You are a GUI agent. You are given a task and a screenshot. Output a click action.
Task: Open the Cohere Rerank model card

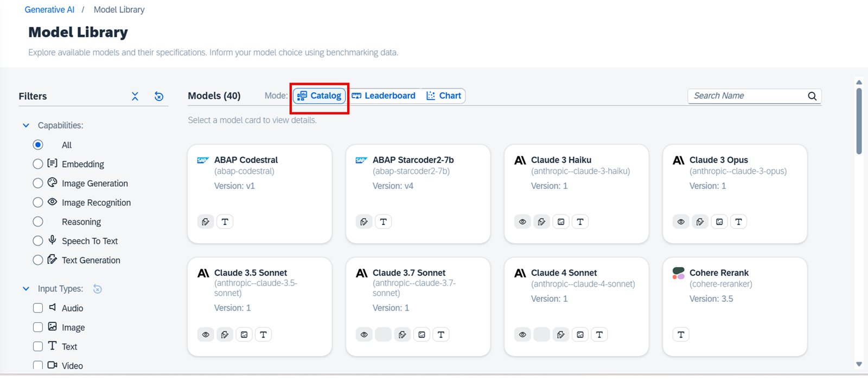pos(735,307)
